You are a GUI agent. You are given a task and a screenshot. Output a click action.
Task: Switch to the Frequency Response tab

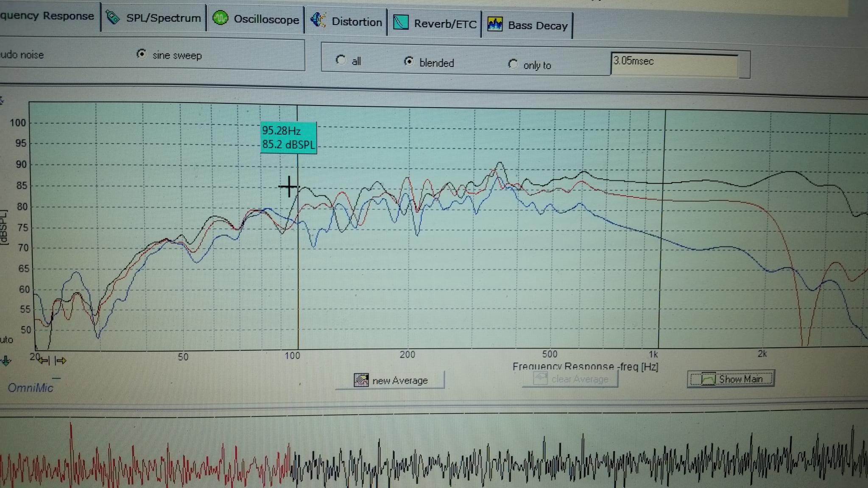(x=47, y=16)
